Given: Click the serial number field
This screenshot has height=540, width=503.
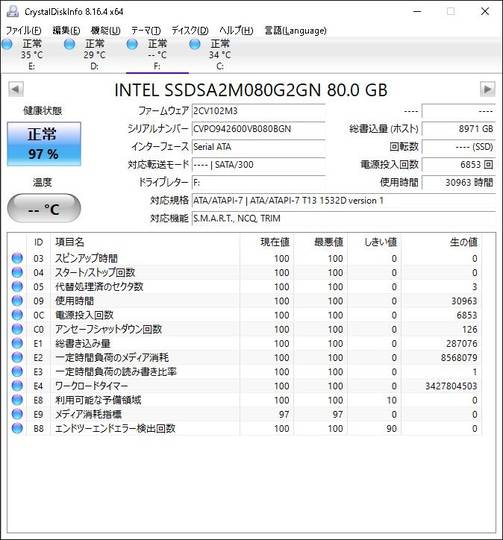Looking at the screenshot, I should pos(258,129).
